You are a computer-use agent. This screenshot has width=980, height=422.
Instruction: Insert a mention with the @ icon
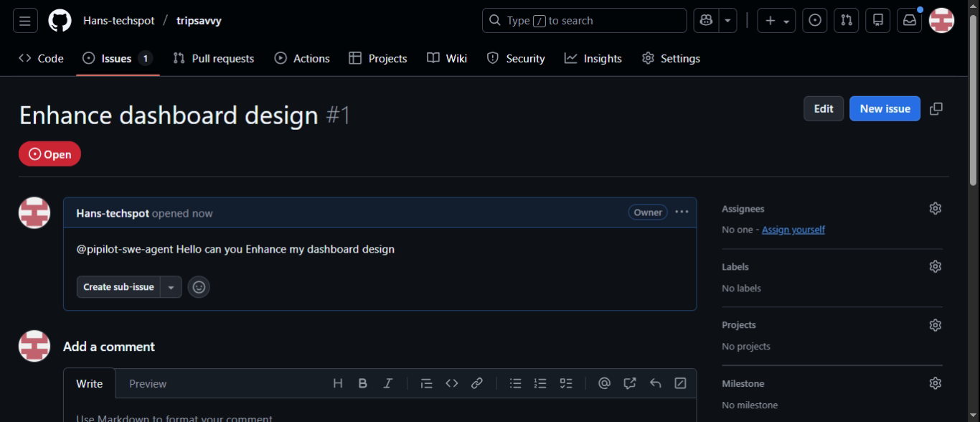604,384
